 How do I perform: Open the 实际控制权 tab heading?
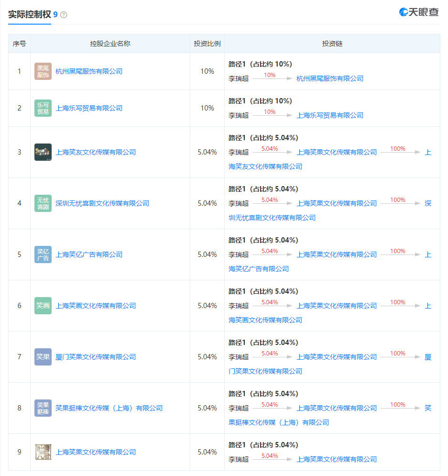pos(30,14)
